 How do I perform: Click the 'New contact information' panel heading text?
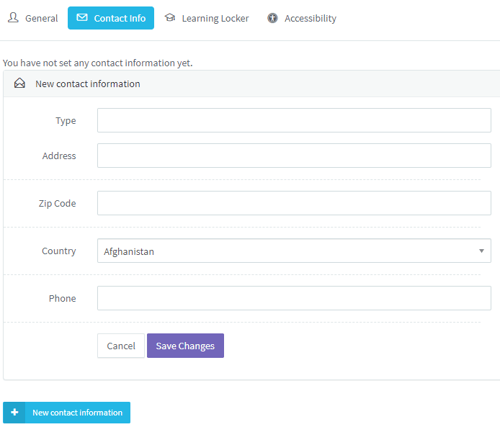pos(88,84)
